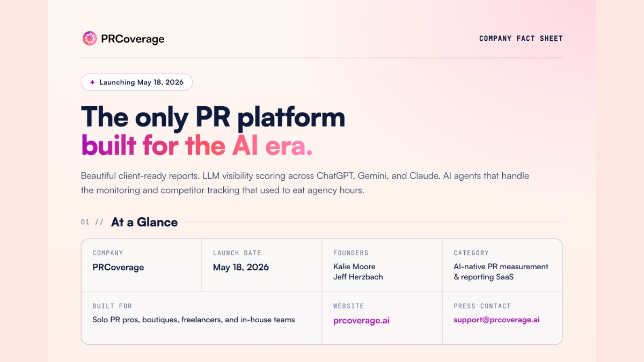This screenshot has height=362, width=644.
Task: Click the headline 'The only PR platform'
Action: [213, 116]
